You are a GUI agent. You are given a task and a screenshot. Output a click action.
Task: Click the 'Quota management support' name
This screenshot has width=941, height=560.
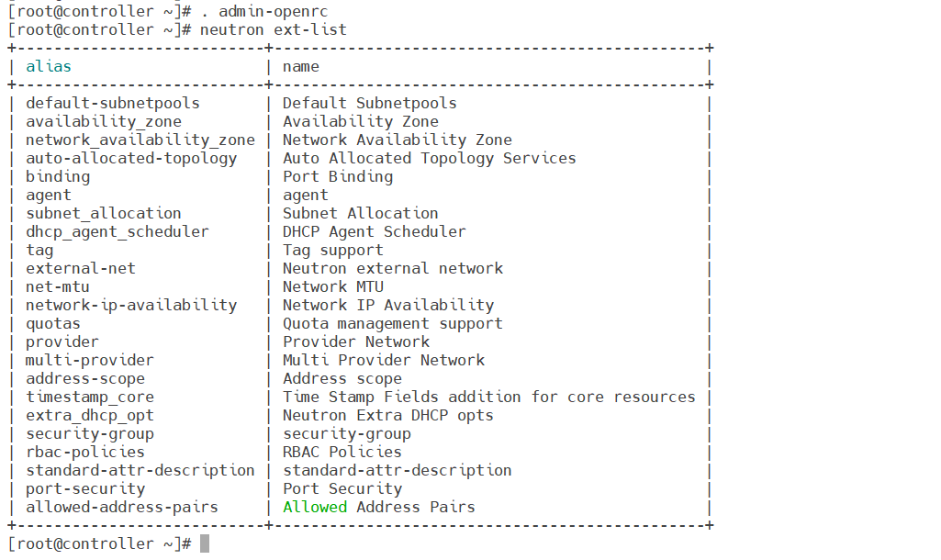pos(393,323)
